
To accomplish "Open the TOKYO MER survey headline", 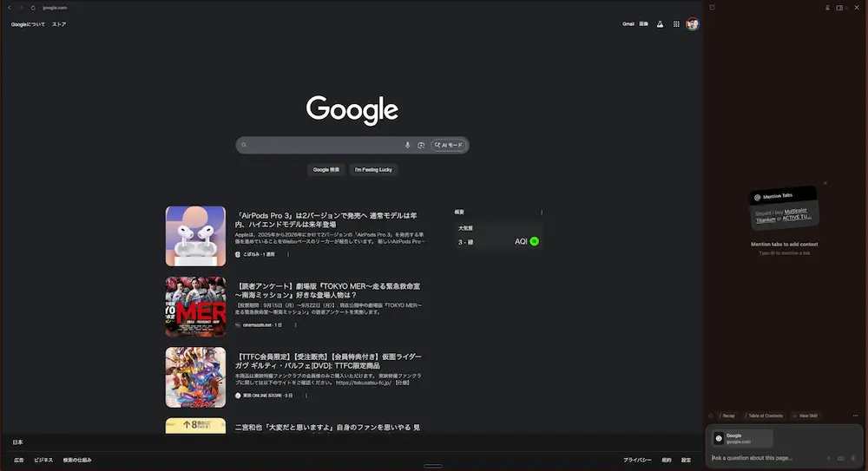I will 328,291.
